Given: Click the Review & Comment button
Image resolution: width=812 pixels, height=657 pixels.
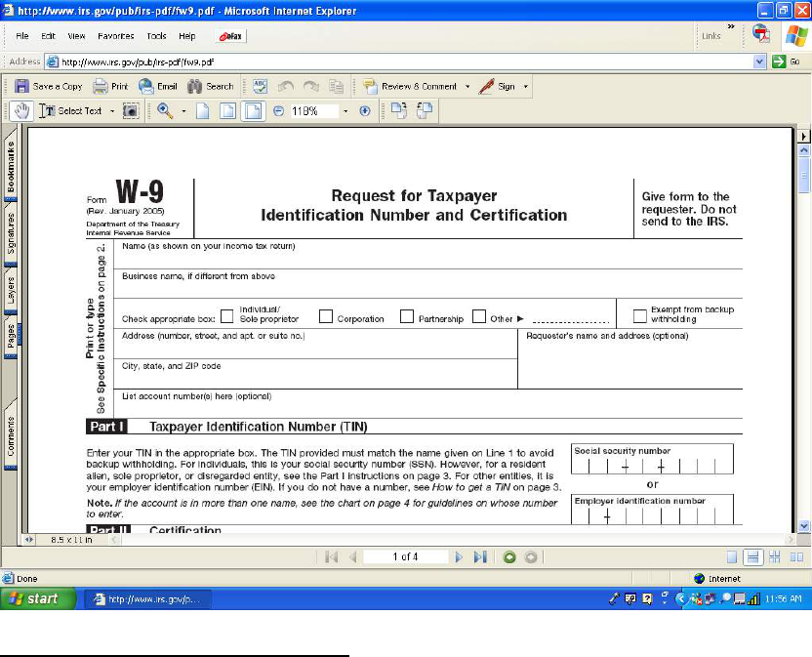Looking at the screenshot, I should tap(410, 86).
